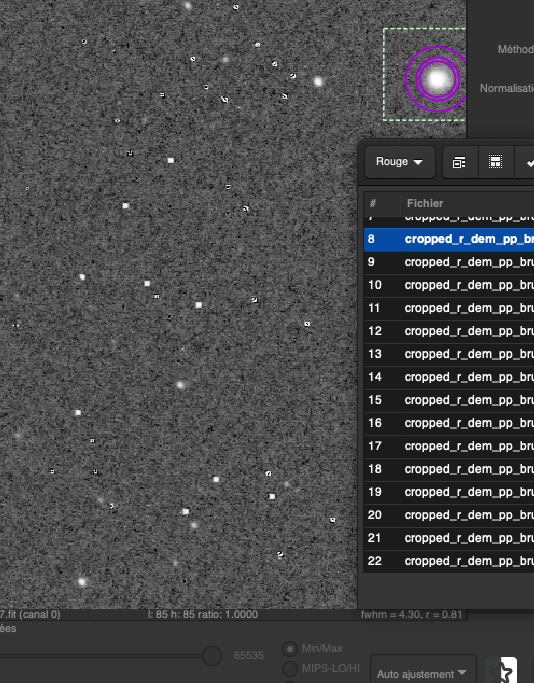This screenshot has width=534, height=683.
Task: Select frame row 17 in the list
Action: coord(449,446)
